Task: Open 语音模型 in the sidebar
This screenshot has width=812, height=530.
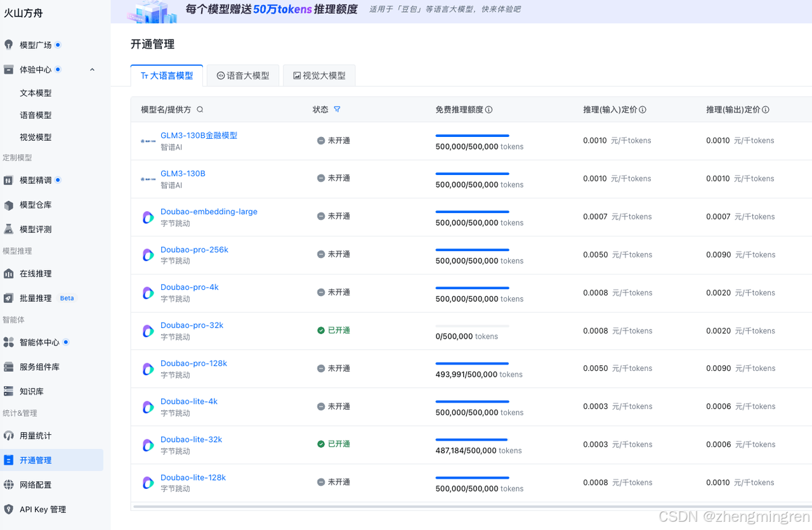Action: [x=36, y=115]
